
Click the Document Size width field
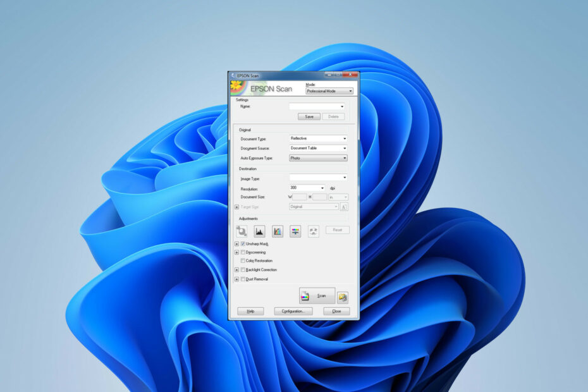pos(300,197)
